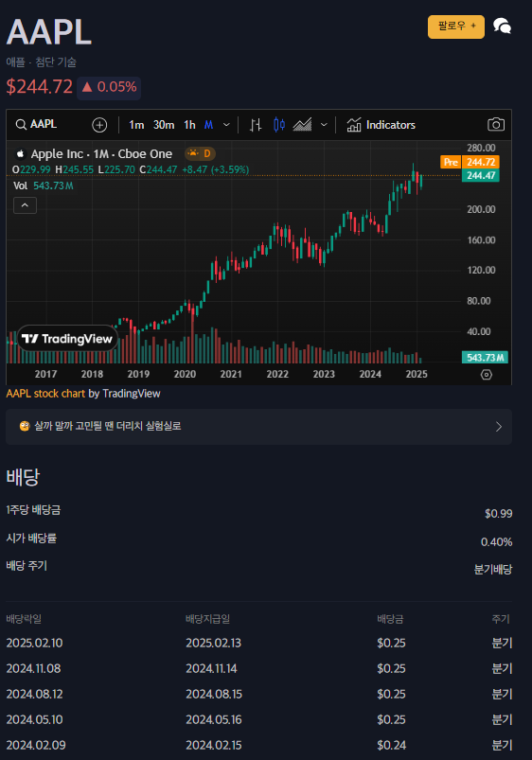532x760 pixels.
Task: Select the 1h interval
Action: (189, 125)
